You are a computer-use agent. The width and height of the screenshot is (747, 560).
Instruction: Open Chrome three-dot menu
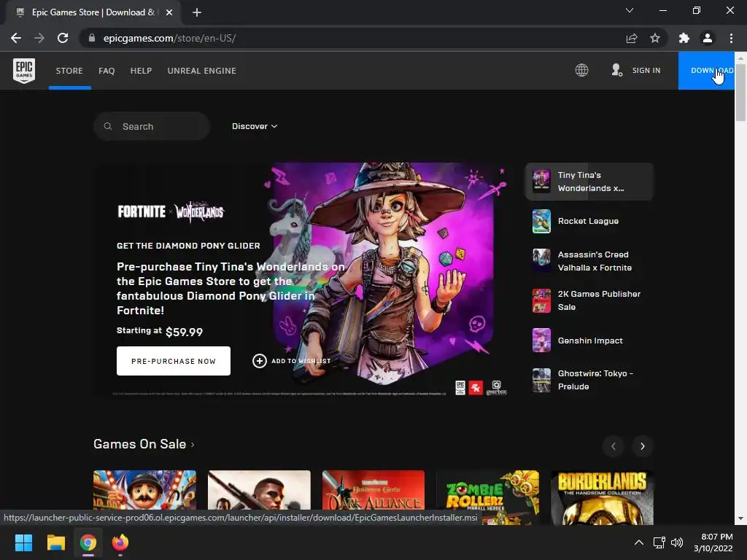point(731,38)
